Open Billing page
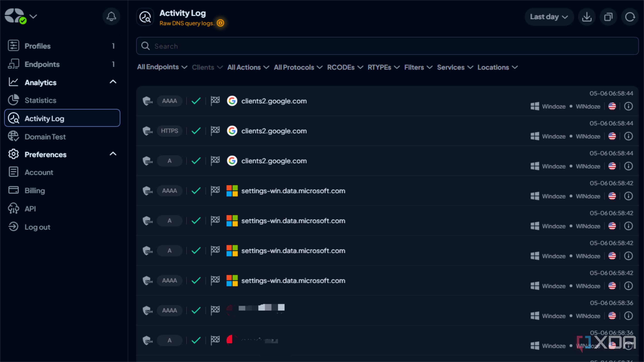 (x=62, y=190)
